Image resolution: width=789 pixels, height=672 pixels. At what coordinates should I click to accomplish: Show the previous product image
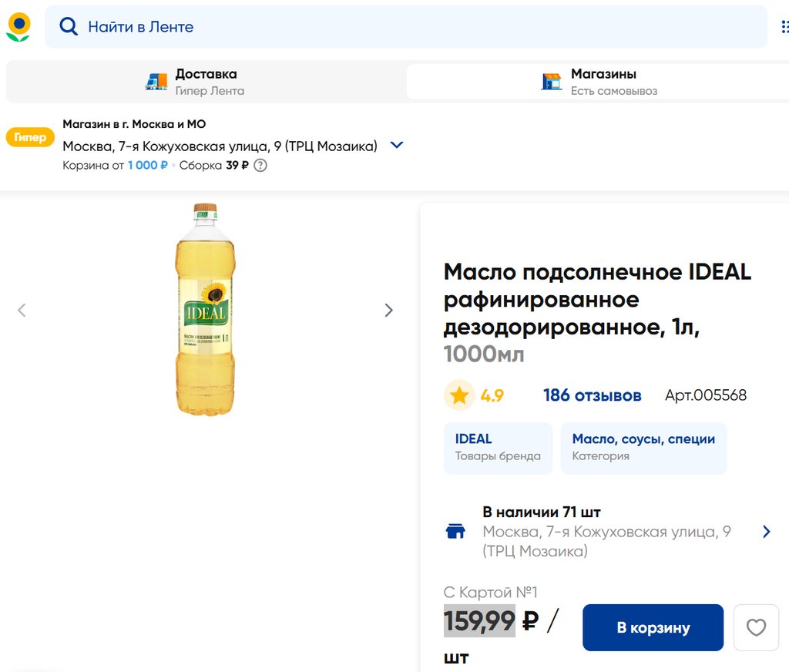22,310
